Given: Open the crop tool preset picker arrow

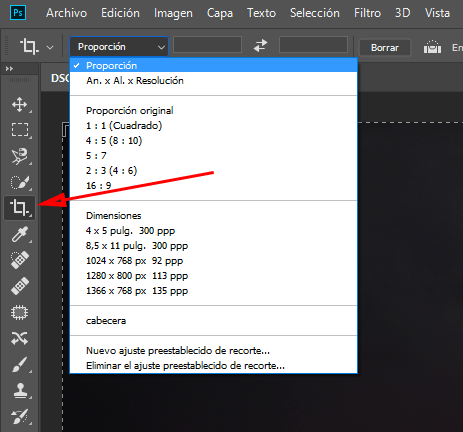Looking at the screenshot, I should click(50, 47).
